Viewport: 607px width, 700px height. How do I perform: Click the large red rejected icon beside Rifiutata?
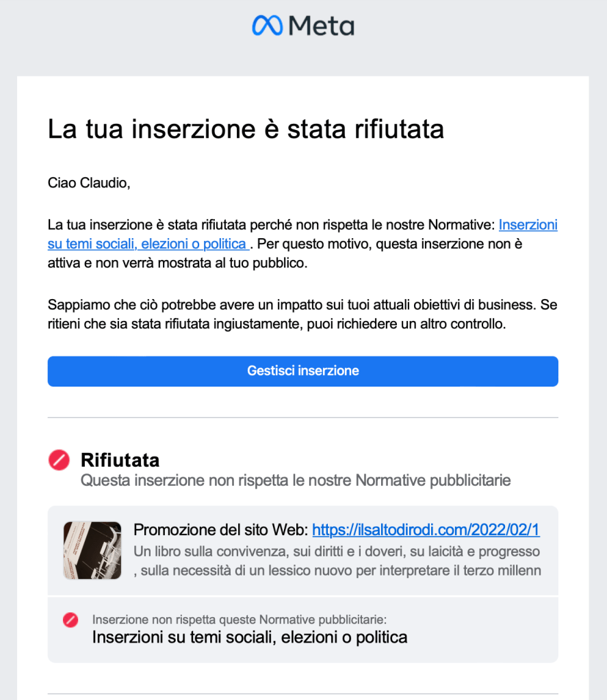59,460
